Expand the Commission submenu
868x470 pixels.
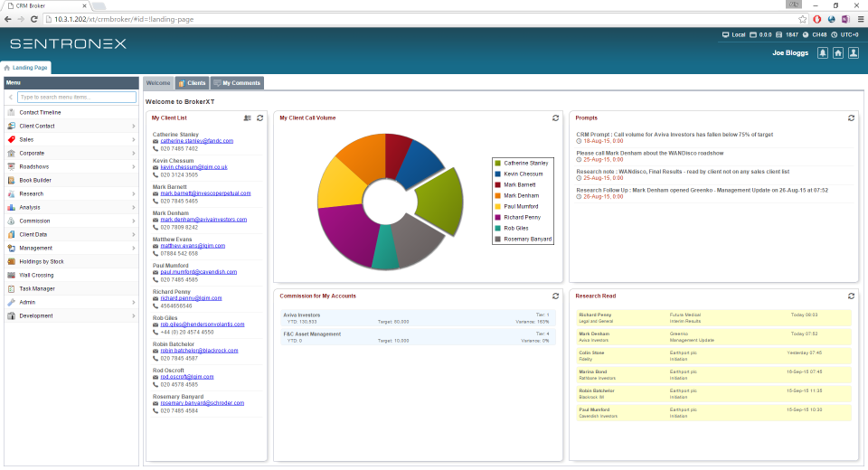[x=134, y=221]
